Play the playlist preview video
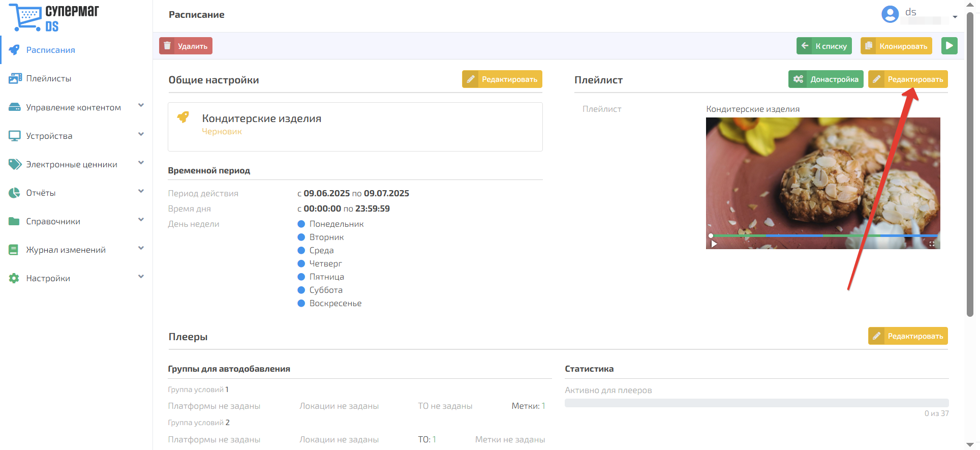Image resolution: width=980 pixels, height=450 pixels. click(714, 244)
